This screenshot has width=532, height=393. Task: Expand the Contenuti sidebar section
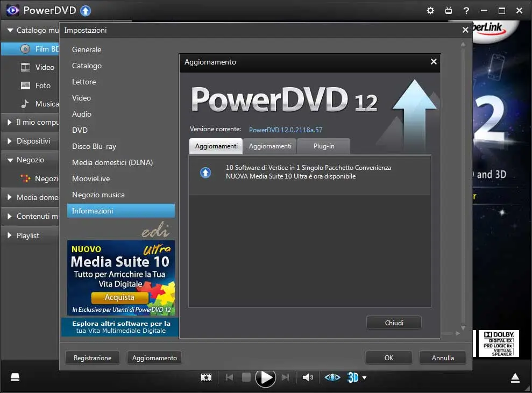pos(10,216)
